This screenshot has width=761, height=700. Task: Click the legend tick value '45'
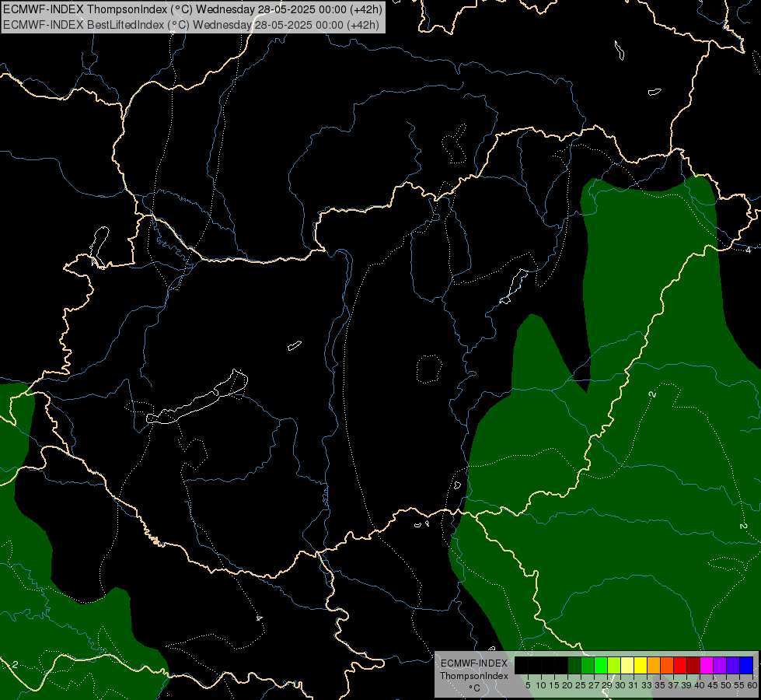coord(713,685)
